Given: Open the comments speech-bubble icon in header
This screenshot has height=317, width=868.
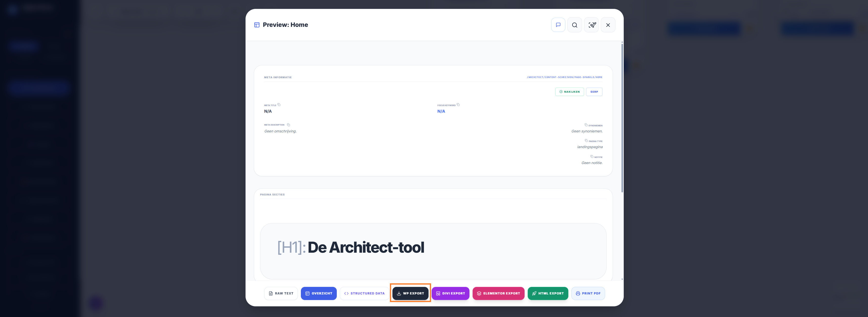Looking at the screenshot, I should (x=558, y=25).
